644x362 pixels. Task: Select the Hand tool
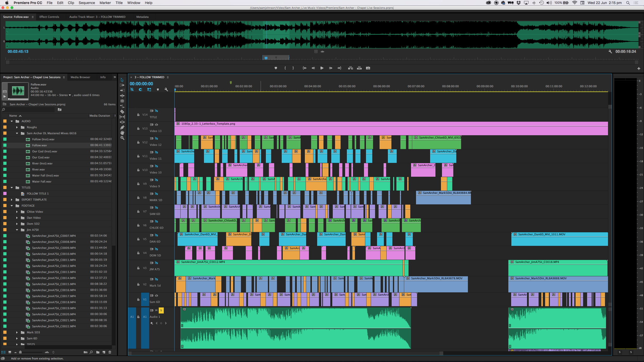coord(122,133)
